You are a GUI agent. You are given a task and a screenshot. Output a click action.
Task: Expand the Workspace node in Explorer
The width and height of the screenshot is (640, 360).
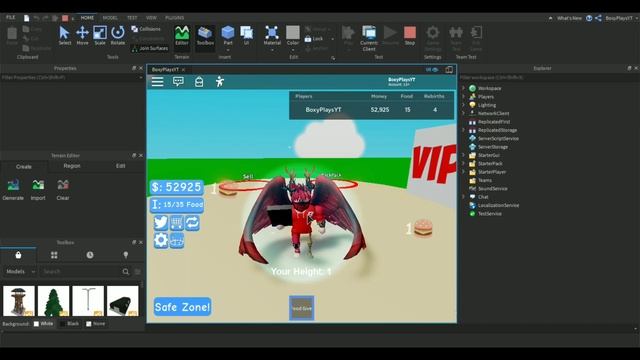pyautogui.click(x=463, y=88)
